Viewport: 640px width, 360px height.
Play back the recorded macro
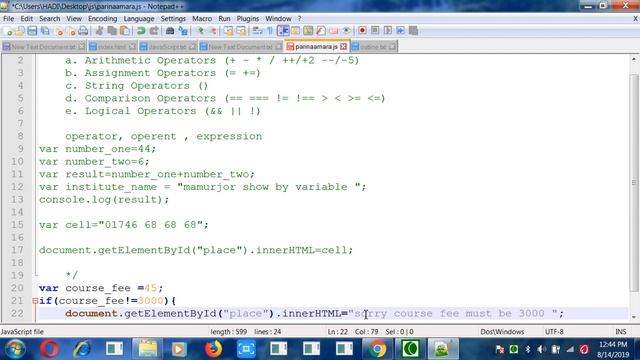click(388, 31)
